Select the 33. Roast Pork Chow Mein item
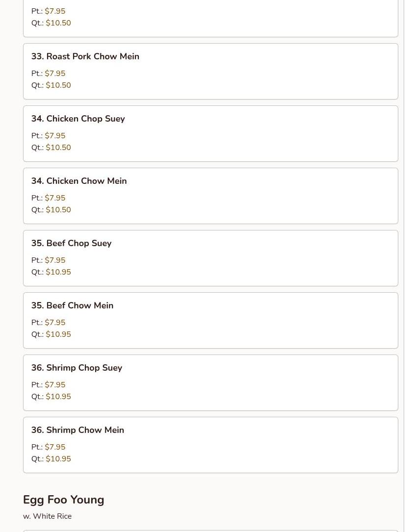This screenshot has height=532, width=414. pyautogui.click(x=210, y=71)
